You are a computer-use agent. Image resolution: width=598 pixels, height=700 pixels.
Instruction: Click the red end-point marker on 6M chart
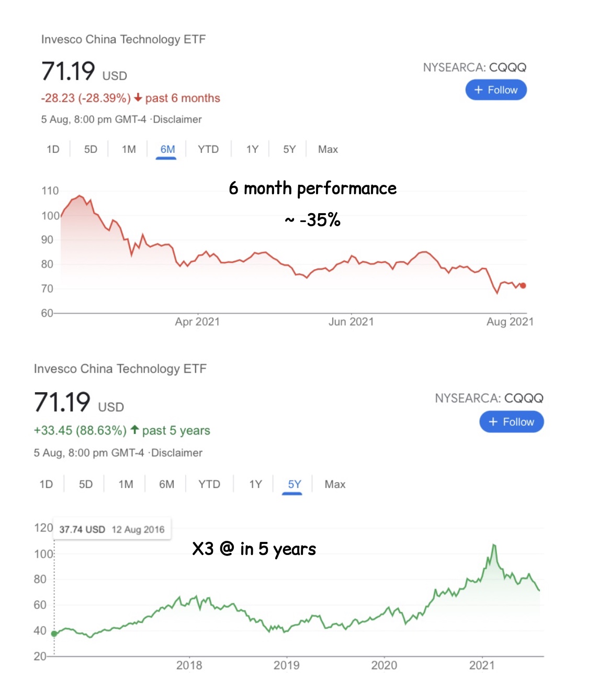[x=523, y=285]
